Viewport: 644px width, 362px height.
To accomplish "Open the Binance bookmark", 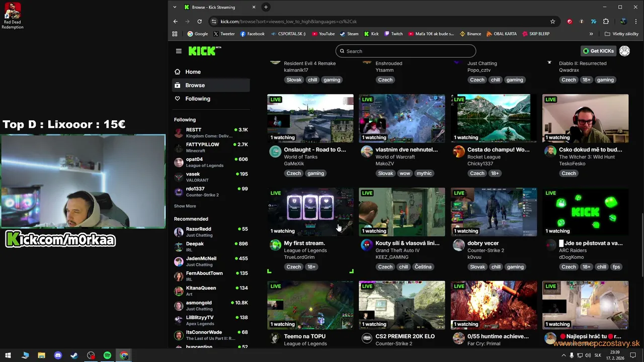I will coord(470,34).
